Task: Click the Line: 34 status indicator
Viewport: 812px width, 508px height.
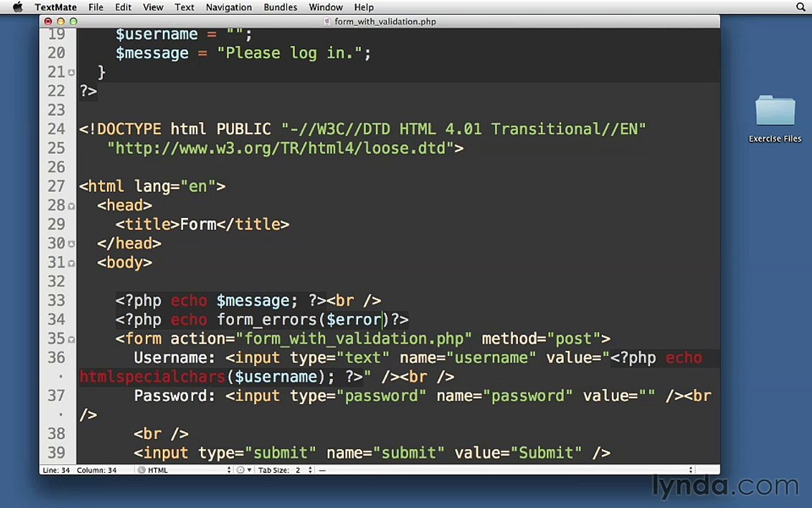Action: click(56, 470)
